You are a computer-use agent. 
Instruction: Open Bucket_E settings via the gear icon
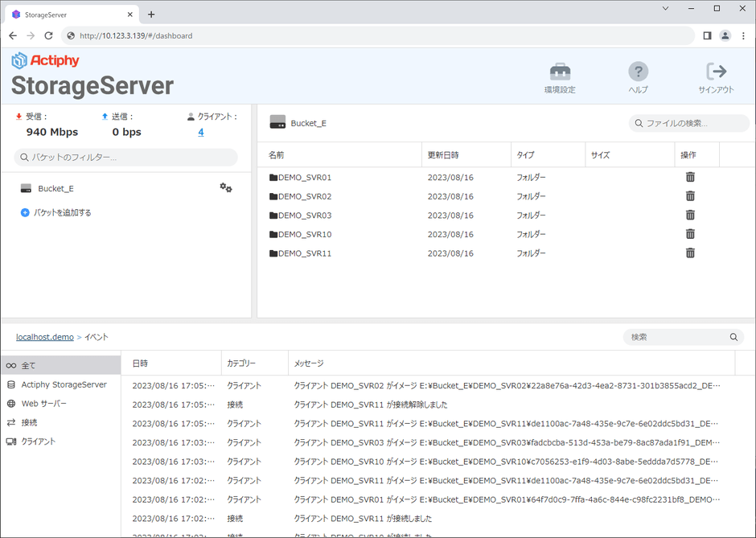coord(225,187)
